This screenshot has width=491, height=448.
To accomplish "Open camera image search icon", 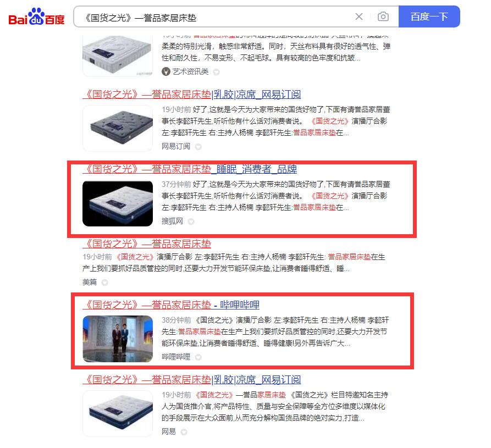I will click(383, 16).
